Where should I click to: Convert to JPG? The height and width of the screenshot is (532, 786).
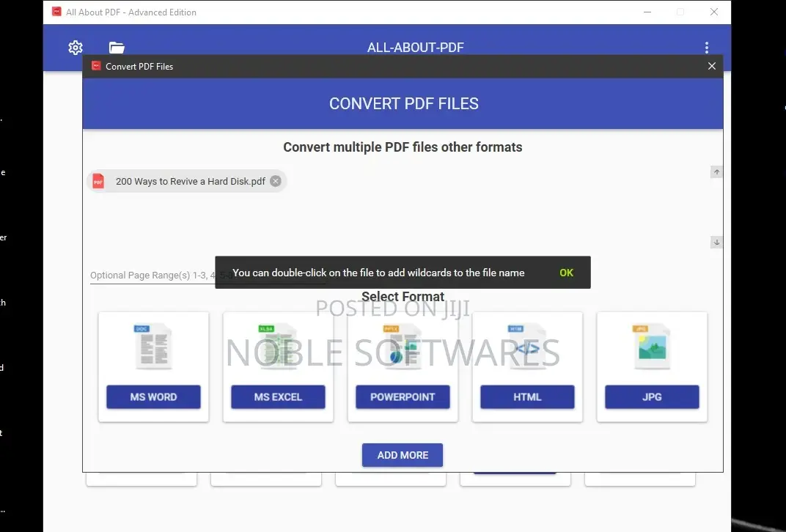point(652,396)
